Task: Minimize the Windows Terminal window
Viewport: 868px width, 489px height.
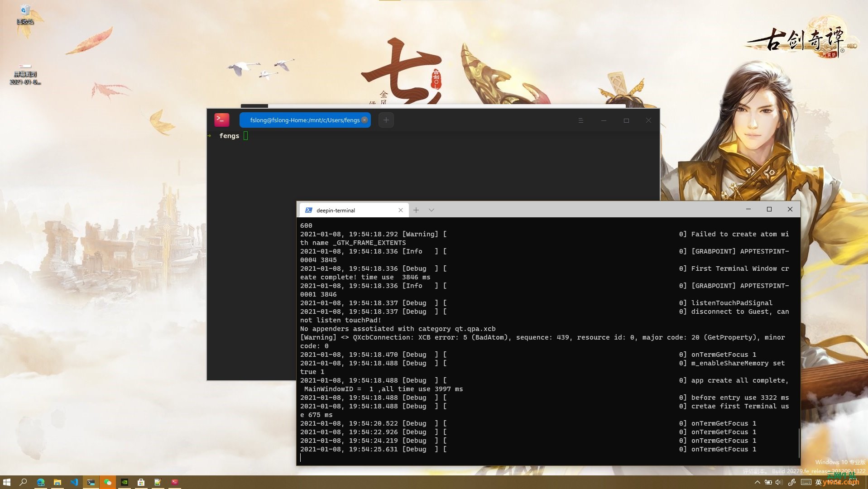Action: 748,209
